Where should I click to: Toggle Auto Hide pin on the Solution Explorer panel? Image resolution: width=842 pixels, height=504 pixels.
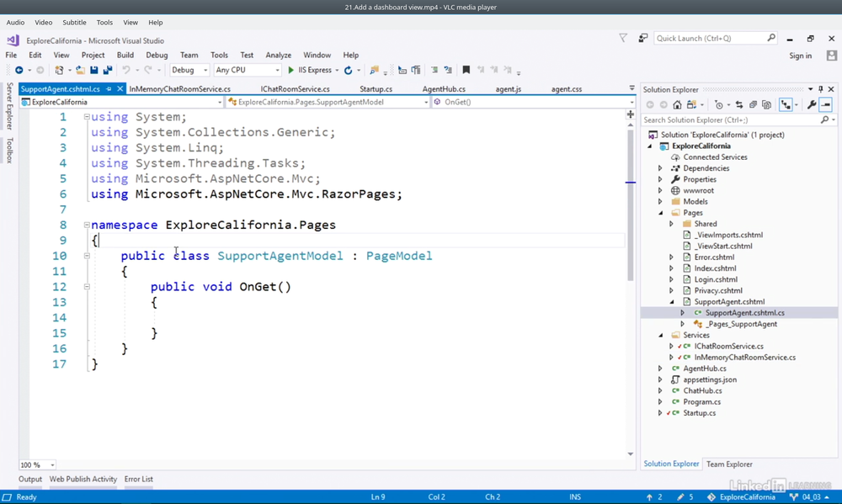pyautogui.click(x=820, y=90)
